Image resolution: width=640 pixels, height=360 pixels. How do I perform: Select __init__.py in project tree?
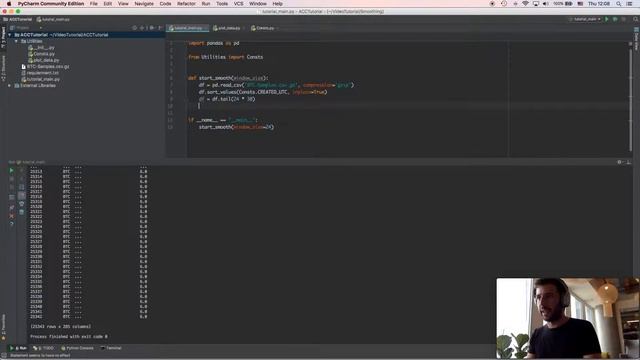pyautogui.click(x=41, y=48)
